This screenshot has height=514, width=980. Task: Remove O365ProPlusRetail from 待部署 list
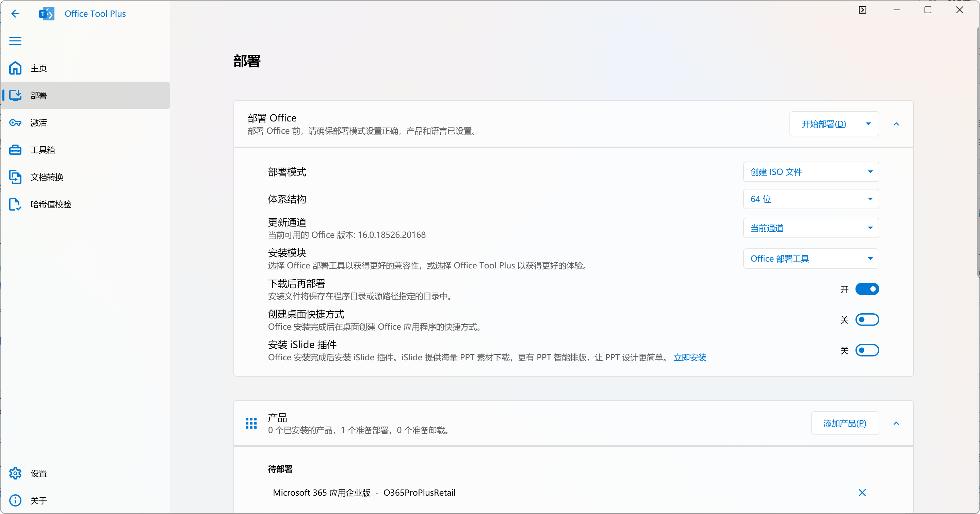click(862, 493)
